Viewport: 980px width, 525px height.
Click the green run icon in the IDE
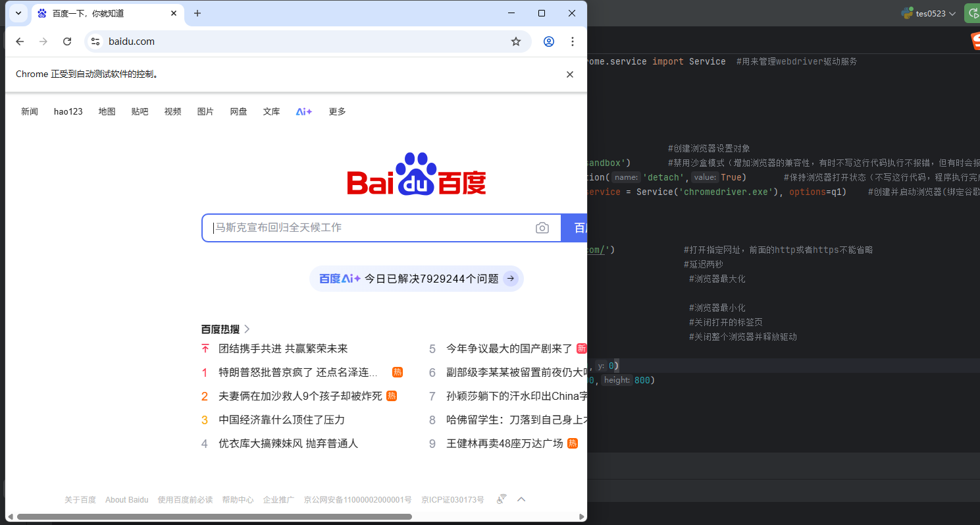[x=972, y=13]
